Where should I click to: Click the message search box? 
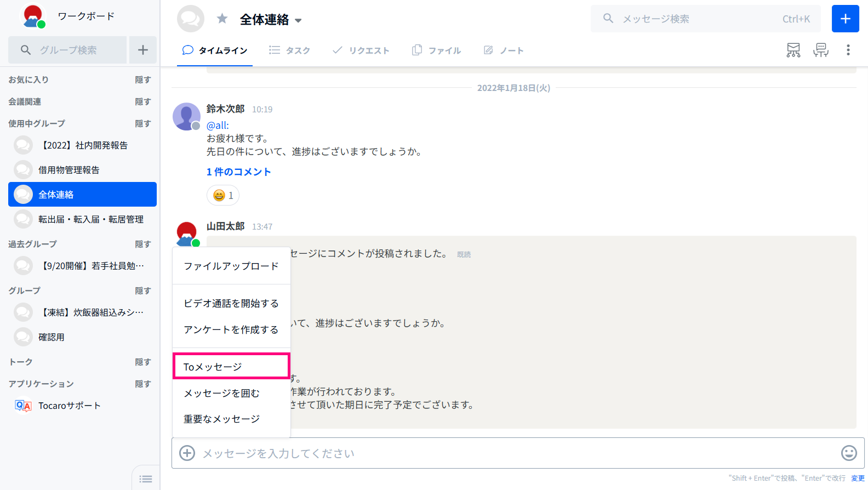pos(706,19)
